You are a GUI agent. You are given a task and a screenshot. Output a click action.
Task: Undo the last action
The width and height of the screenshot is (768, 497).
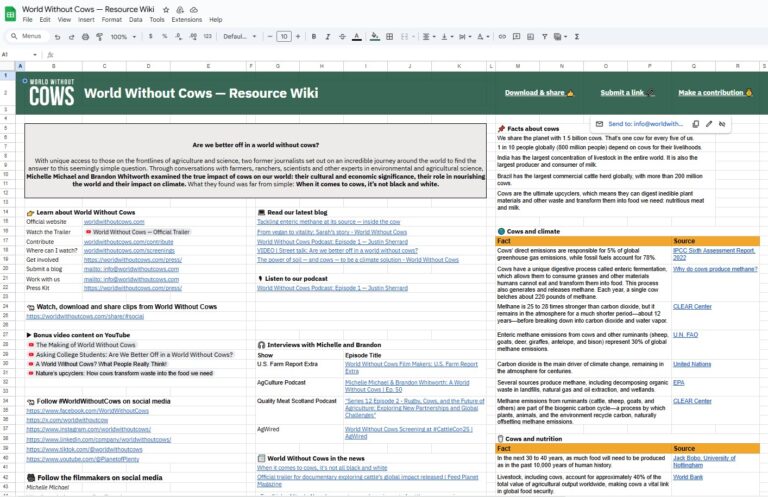(x=57, y=37)
